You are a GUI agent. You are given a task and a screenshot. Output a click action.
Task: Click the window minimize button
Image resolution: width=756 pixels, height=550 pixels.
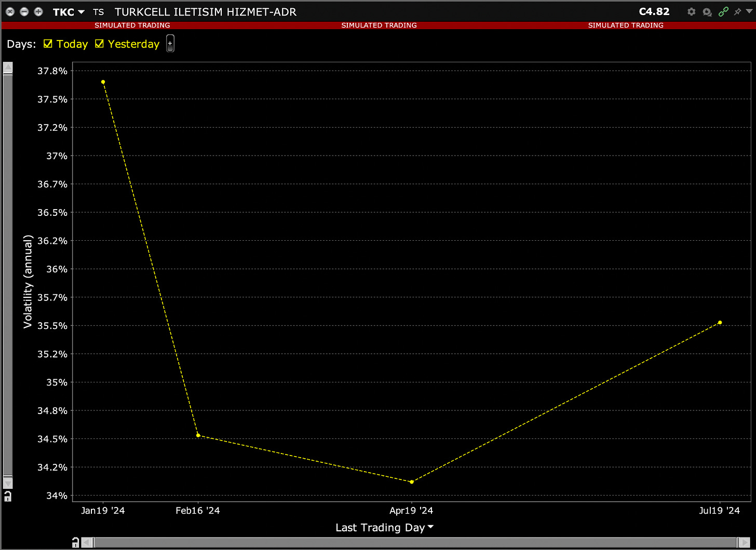pyautogui.click(x=24, y=11)
